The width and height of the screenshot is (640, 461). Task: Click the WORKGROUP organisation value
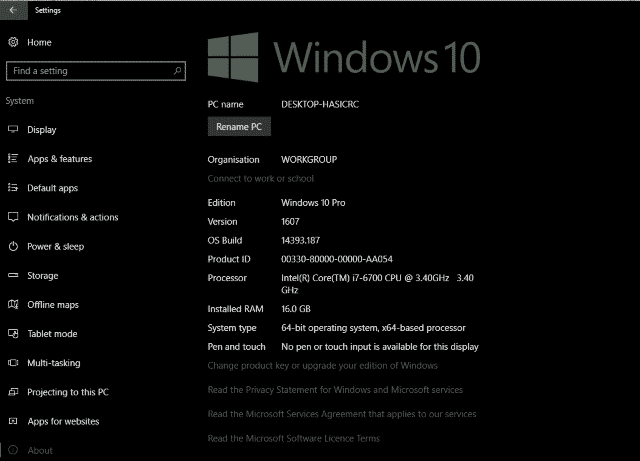(x=309, y=160)
